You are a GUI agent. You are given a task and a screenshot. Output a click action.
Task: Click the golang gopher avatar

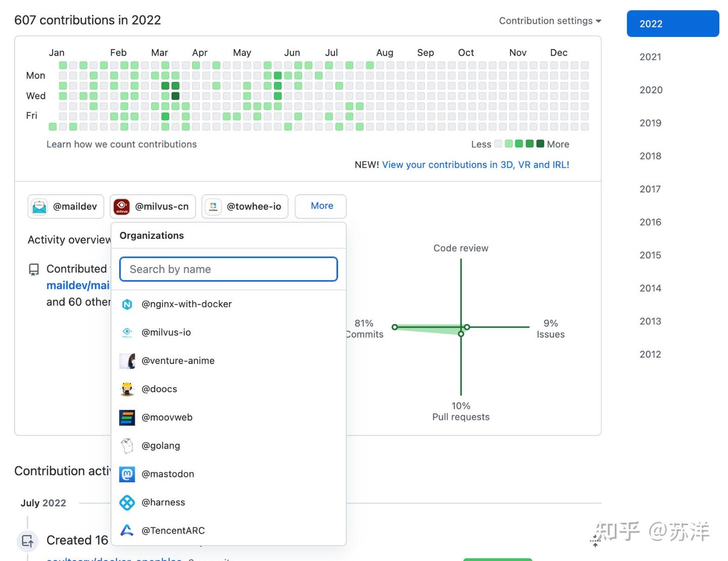[127, 446]
